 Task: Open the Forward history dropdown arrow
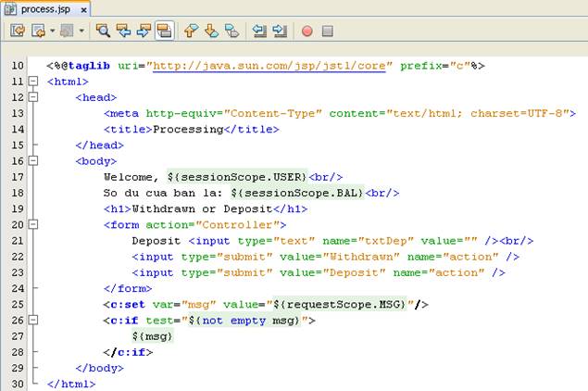point(81,31)
